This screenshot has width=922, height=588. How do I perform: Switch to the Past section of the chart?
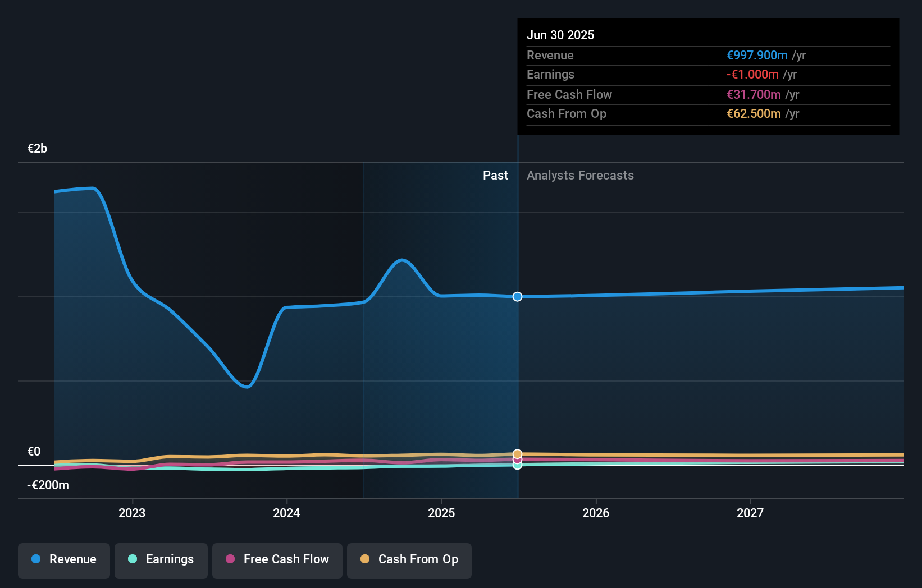tap(495, 175)
